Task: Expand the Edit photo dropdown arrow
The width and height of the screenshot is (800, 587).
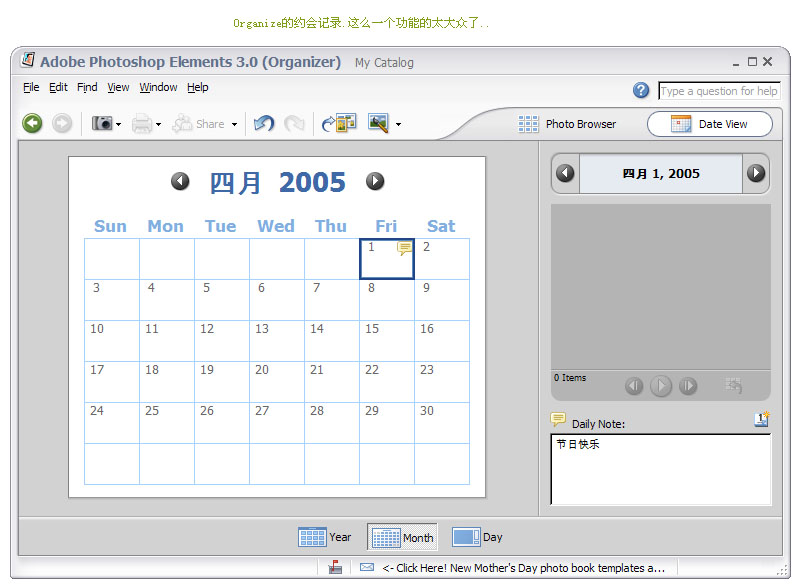Action: (x=398, y=124)
